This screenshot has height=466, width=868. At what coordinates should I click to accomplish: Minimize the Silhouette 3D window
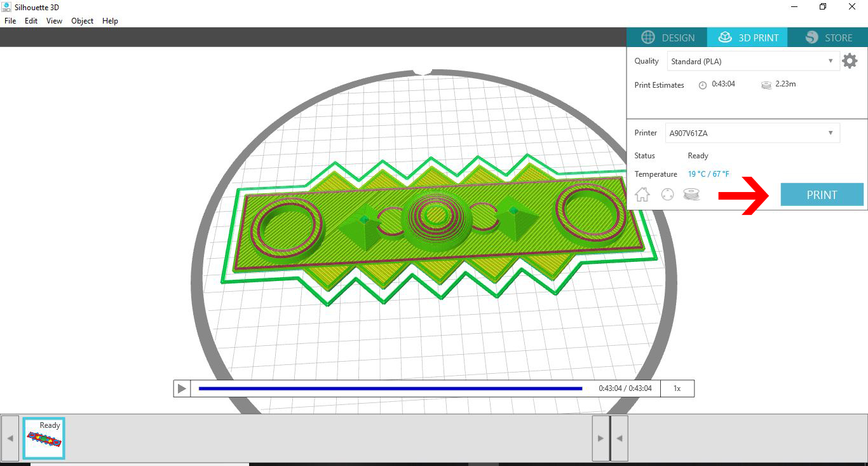(x=794, y=7)
